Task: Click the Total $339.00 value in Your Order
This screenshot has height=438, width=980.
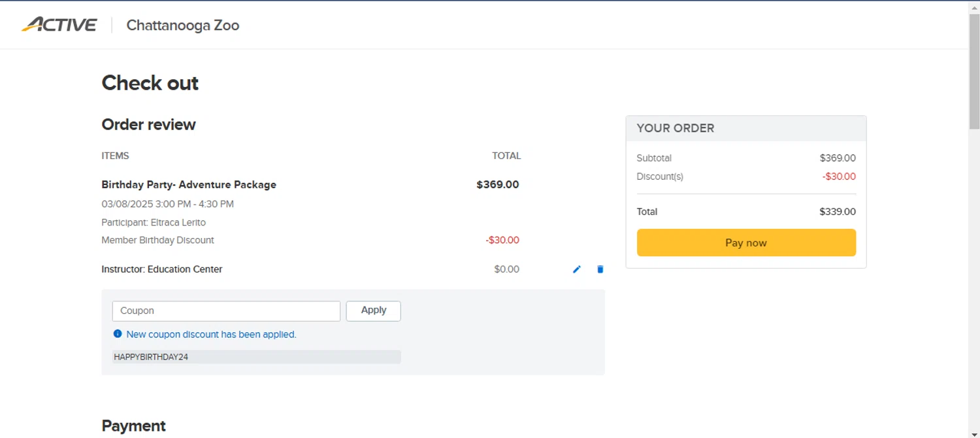Action: pos(838,212)
